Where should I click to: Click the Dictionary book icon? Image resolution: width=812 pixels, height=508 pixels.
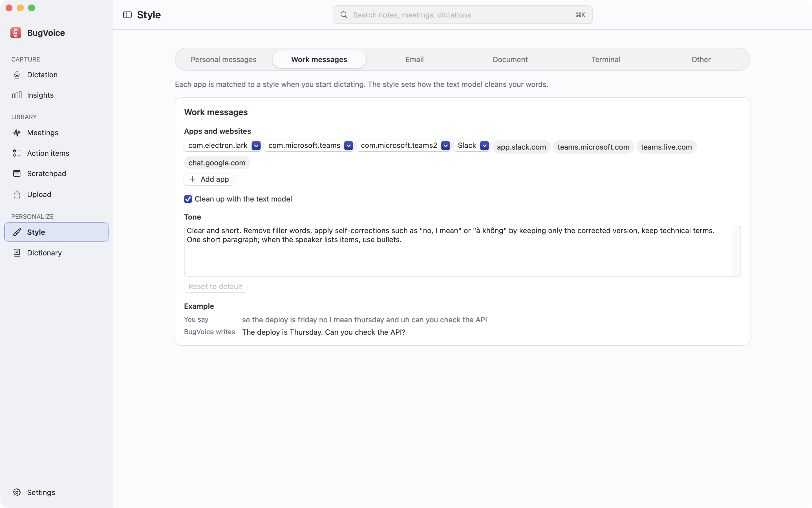click(x=17, y=253)
